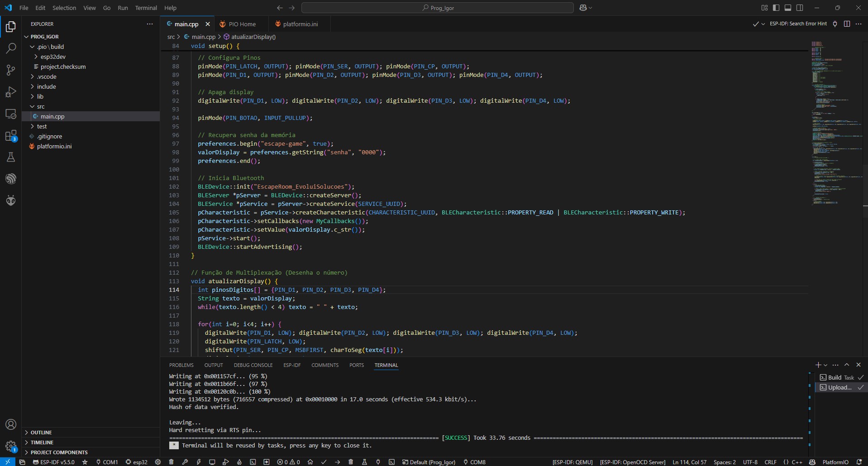Viewport: 868px width, 466px height.
Task: Expand the OUTLINE section
Action: (91, 433)
